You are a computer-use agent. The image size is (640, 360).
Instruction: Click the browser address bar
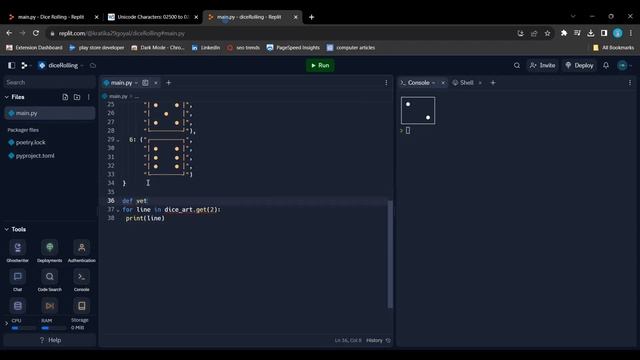coord(282,33)
